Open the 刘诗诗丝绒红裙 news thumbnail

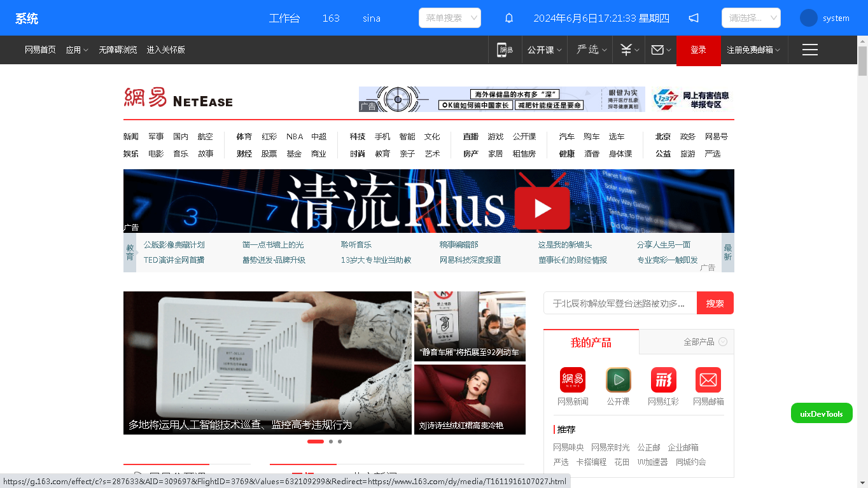coord(470,400)
